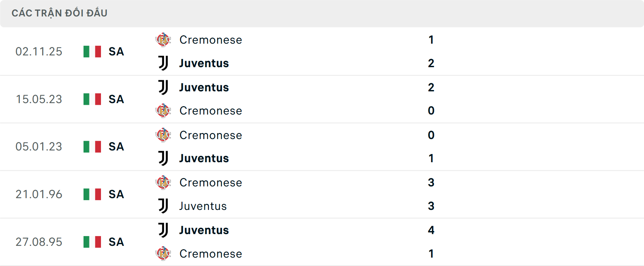Select the 'CÁC TRẬN ĐỐI ĐẦU' header

[59, 13]
